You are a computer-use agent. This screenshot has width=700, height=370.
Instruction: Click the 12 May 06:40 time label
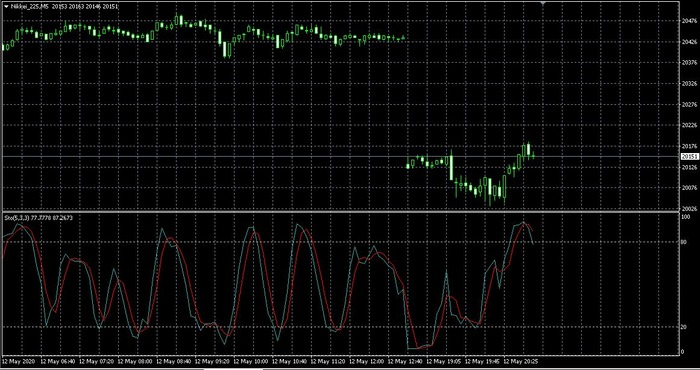(x=58, y=361)
